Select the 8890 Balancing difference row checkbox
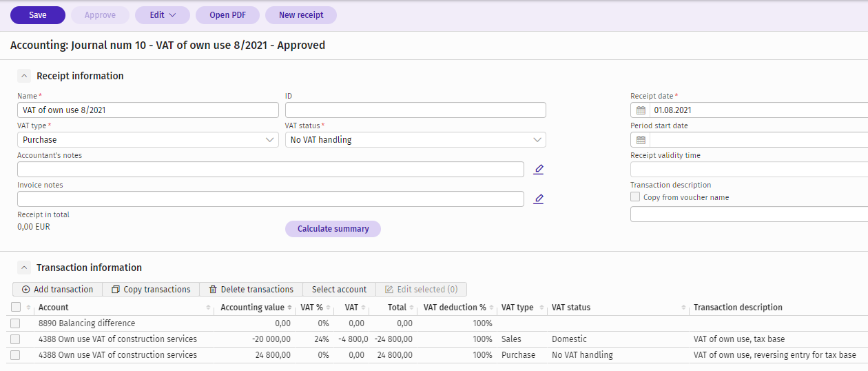 15,323
